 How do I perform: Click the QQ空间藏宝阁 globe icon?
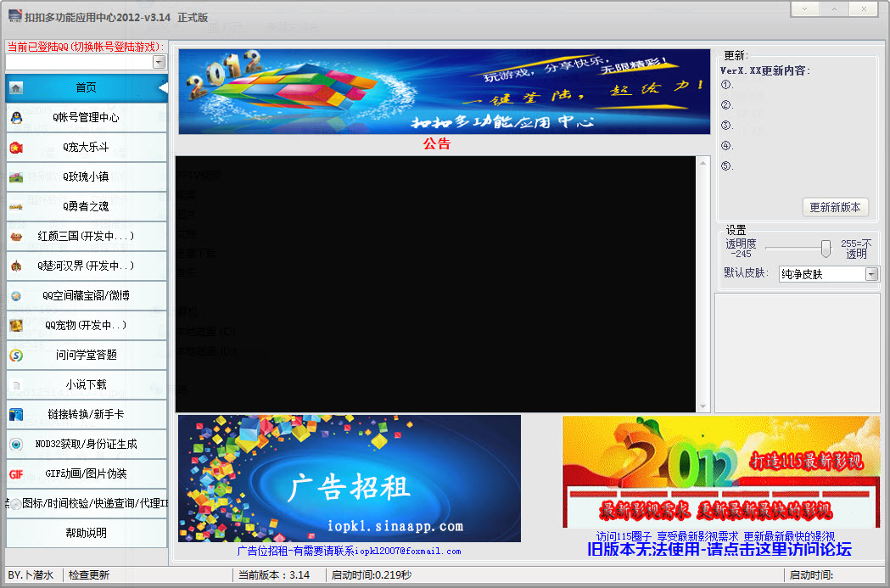pos(16,296)
